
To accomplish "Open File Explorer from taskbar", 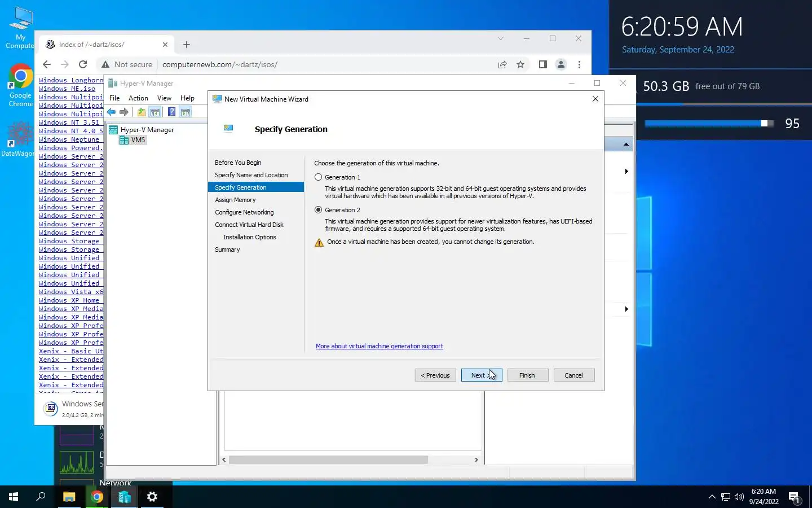I will click(69, 497).
